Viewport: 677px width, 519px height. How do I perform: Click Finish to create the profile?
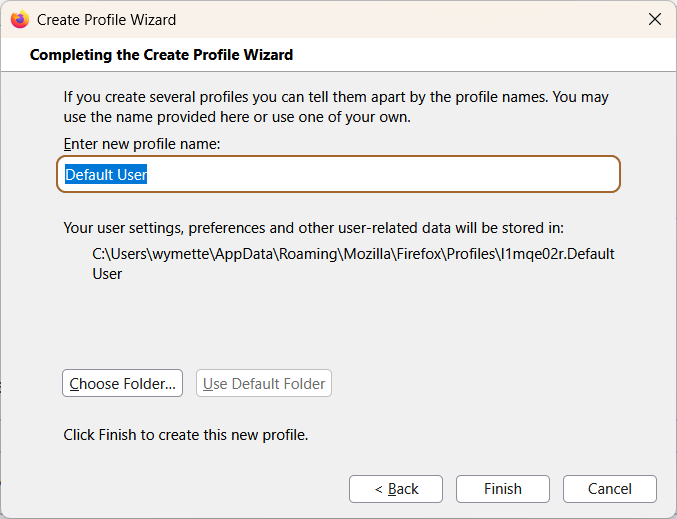click(503, 489)
